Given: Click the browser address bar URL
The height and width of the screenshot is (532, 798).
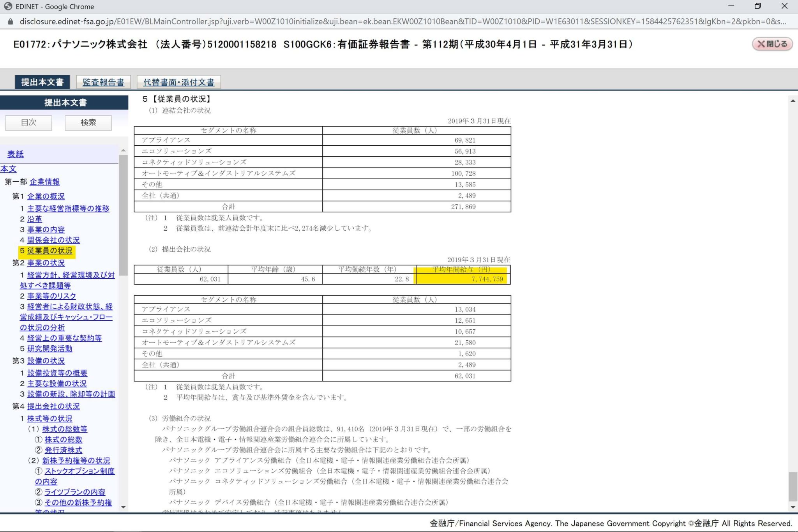Looking at the screenshot, I should [x=403, y=21].
